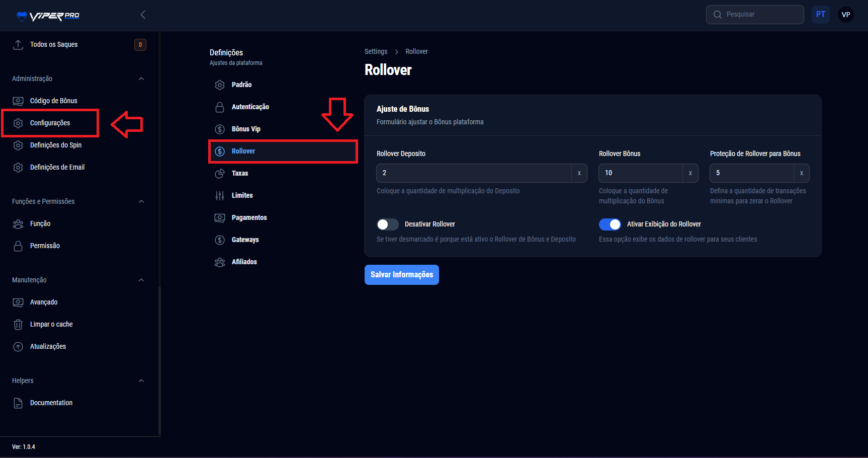Click the Atualizações upload arrow icon
This screenshot has width=868, height=458.
pos(18,347)
